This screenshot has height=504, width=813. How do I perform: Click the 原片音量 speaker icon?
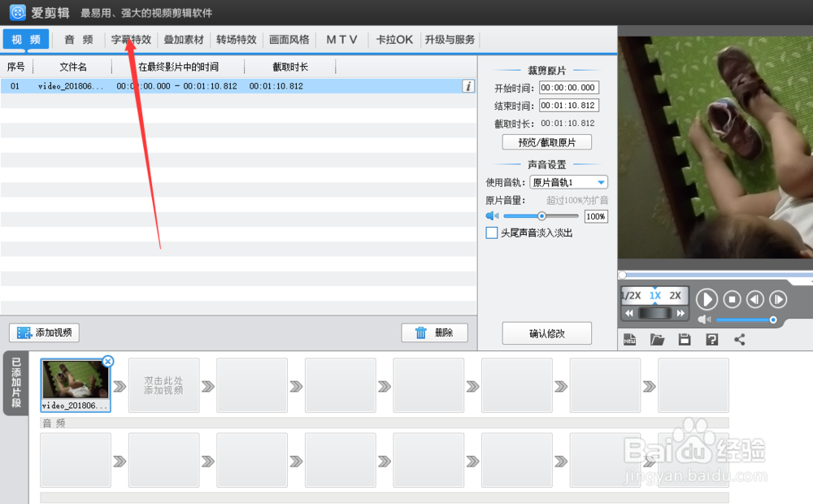click(492, 215)
